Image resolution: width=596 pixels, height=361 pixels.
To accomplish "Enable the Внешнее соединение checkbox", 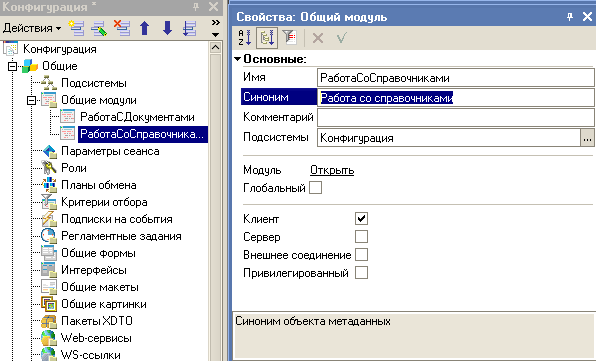I will click(361, 255).
